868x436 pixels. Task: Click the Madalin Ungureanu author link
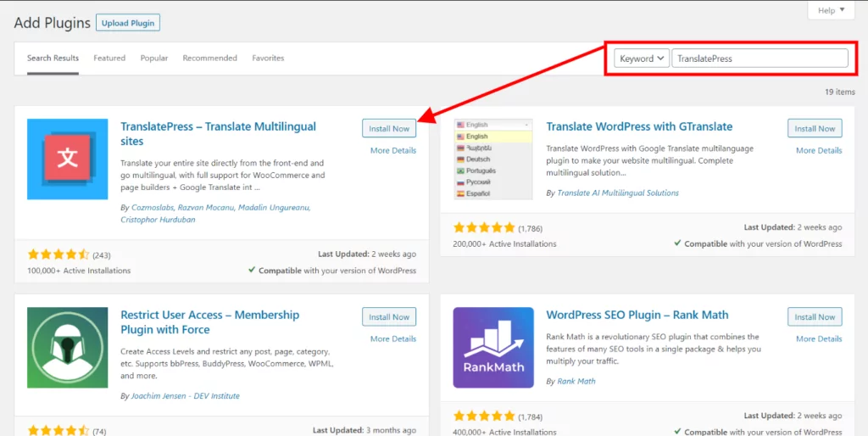(273, 208)
